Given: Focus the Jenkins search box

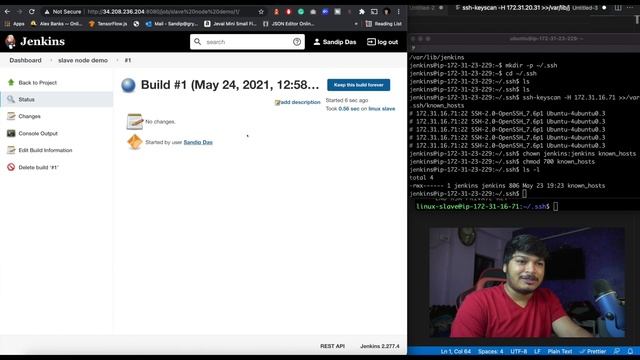Looking at the screenshot, I should 247,42.
